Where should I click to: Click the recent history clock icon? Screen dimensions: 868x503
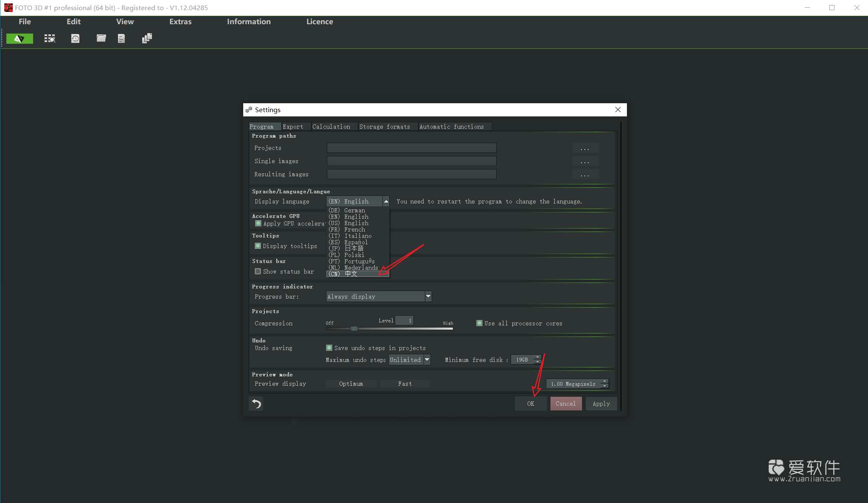tap(75, 39)
